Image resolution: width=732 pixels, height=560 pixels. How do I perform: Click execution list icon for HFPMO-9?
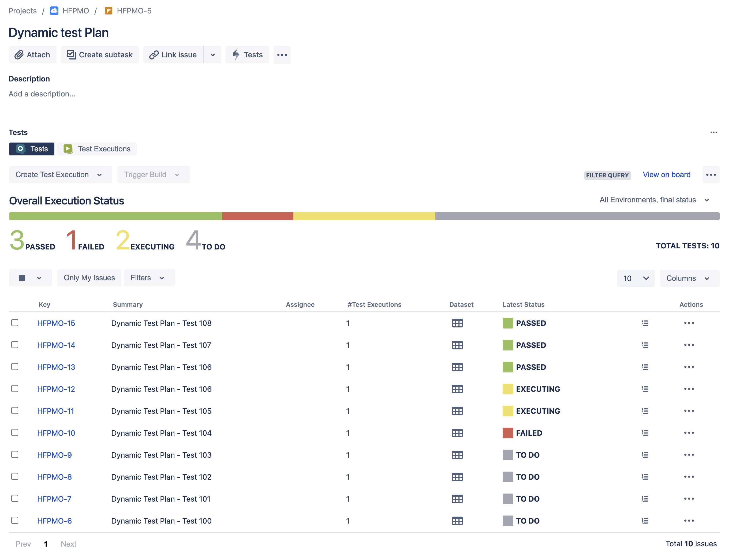click(645, 455)
